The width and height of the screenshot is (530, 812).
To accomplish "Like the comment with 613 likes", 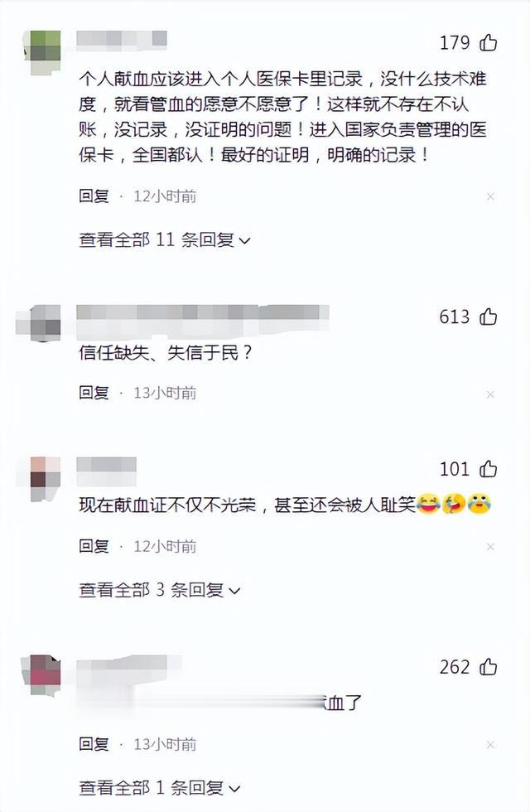I will (x=488, y=317).
